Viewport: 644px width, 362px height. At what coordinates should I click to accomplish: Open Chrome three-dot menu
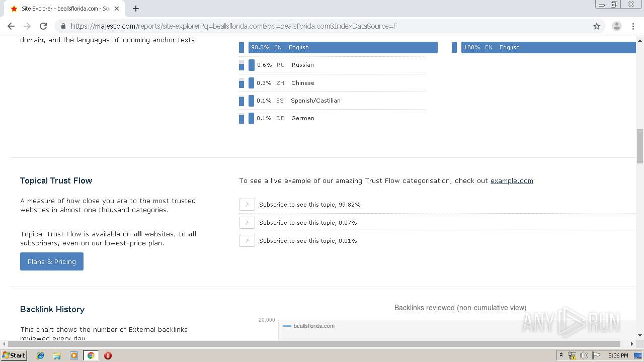(x=633, y=26)
